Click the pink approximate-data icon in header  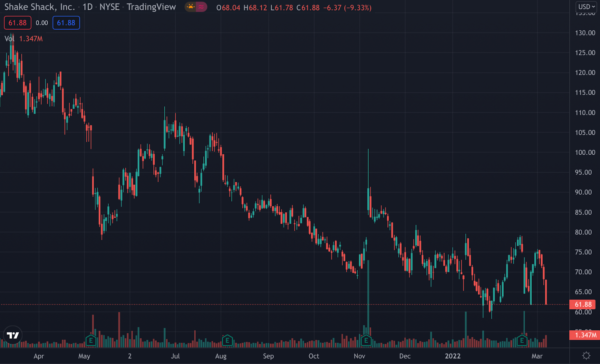[x=201, y=7]
